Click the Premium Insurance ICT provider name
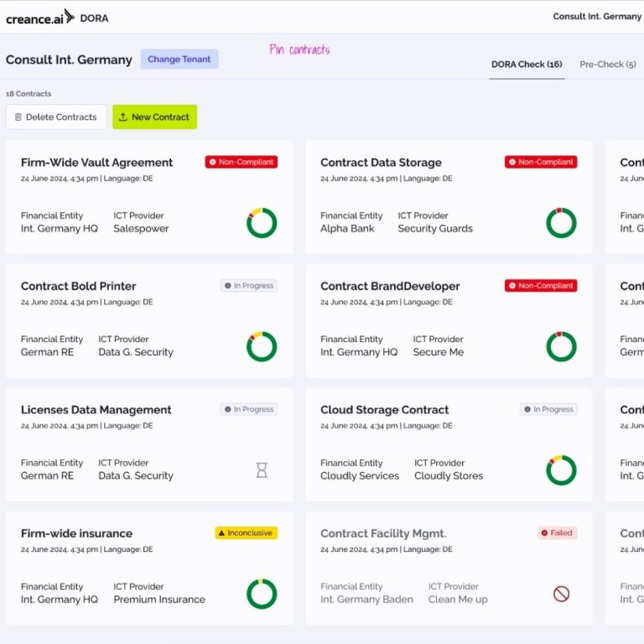Image resolution: width=644 pixels, height=644 pixels. tap(159, 600)
